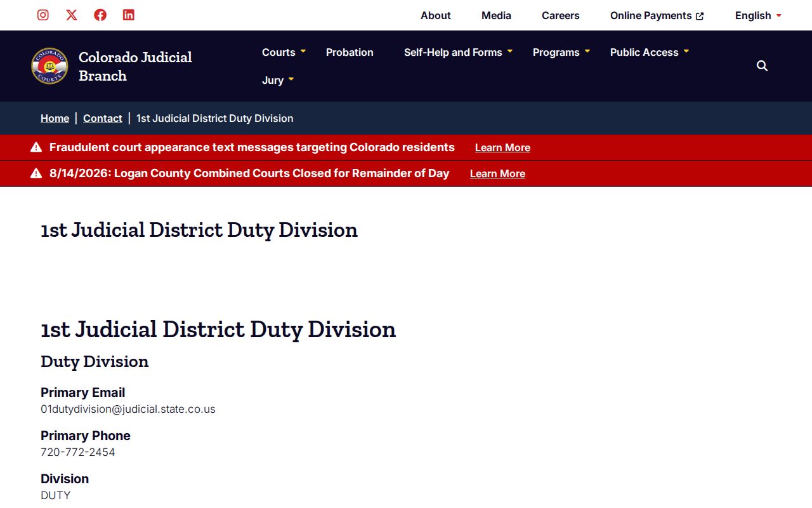Open the Probation menu item
Screen dimensions: 812x508
click(350, 52)
